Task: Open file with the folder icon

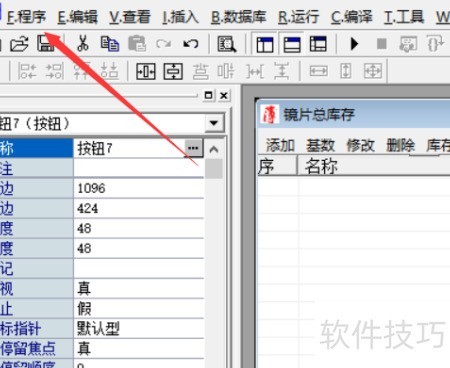Action: [x=19, y=44]
